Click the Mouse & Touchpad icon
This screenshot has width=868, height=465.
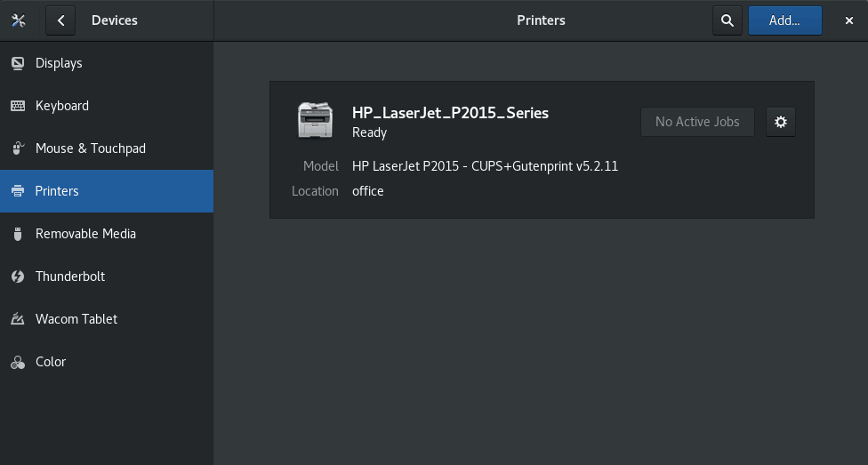click(x=18, y=148)
